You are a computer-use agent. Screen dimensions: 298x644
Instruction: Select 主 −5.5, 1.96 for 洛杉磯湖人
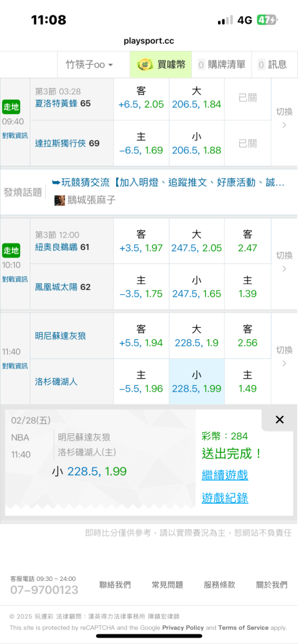tap(141, 381)
